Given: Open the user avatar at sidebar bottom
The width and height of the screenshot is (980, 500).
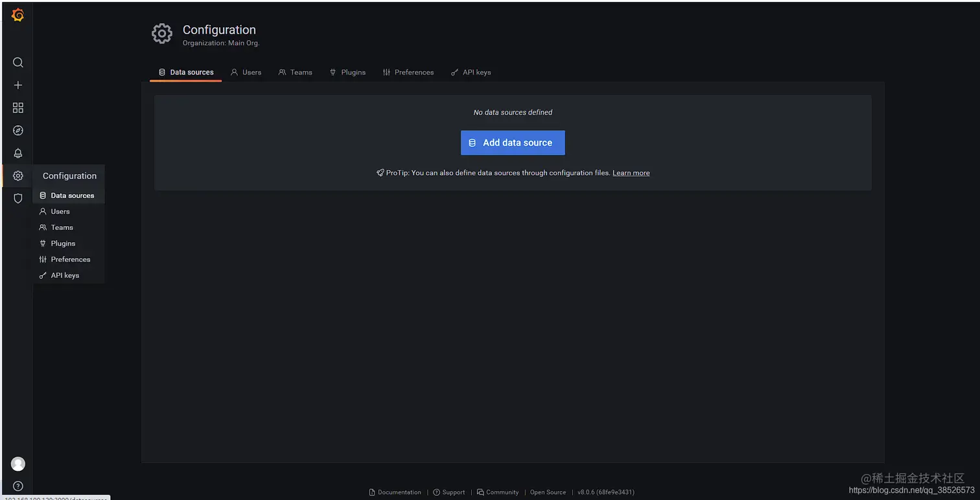Looking at the screenshot, I should pos(18,464).
